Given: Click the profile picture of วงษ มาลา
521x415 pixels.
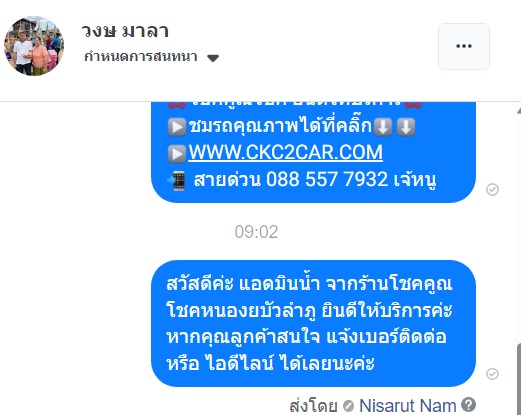Looking at the screenshot, I should 34,46.
